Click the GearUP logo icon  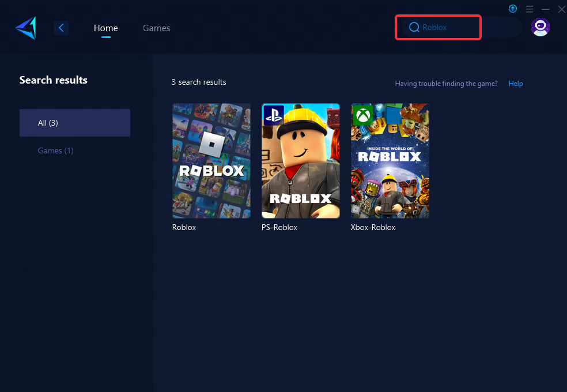click(26, 28)
